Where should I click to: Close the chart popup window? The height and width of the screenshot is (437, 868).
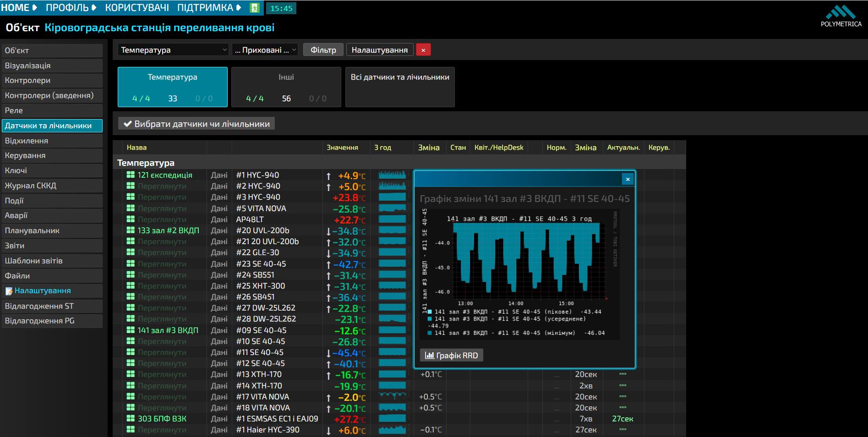coord(628,179)
